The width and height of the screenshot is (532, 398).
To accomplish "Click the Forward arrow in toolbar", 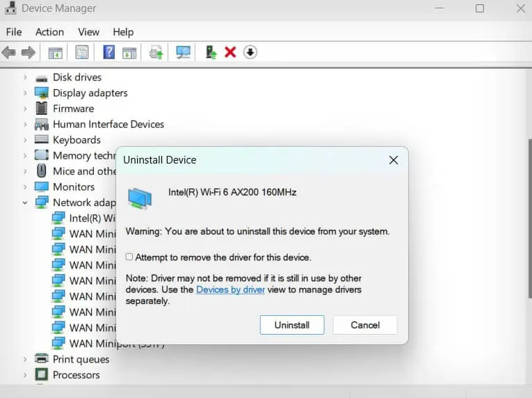I will [x=28, y=53].
